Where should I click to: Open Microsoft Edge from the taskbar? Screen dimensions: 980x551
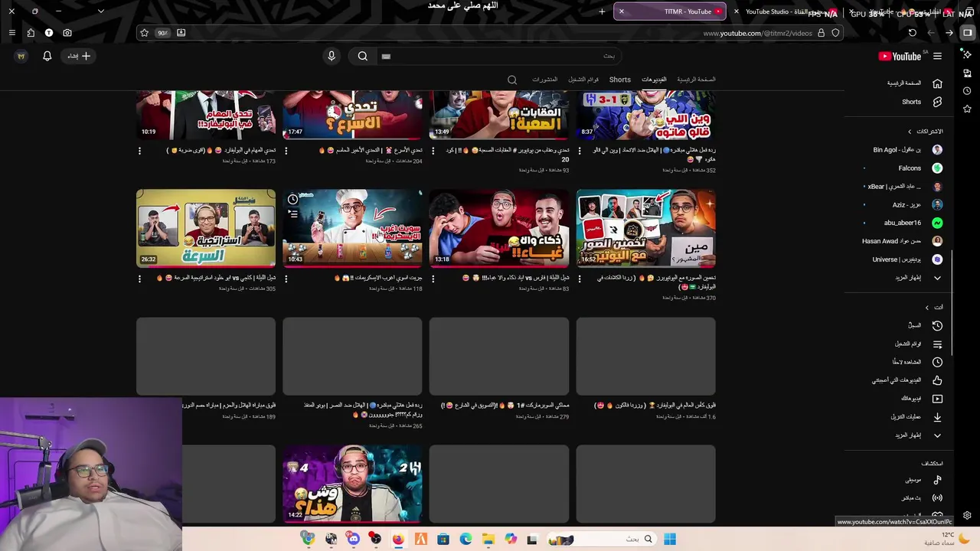tap(465, 539)
